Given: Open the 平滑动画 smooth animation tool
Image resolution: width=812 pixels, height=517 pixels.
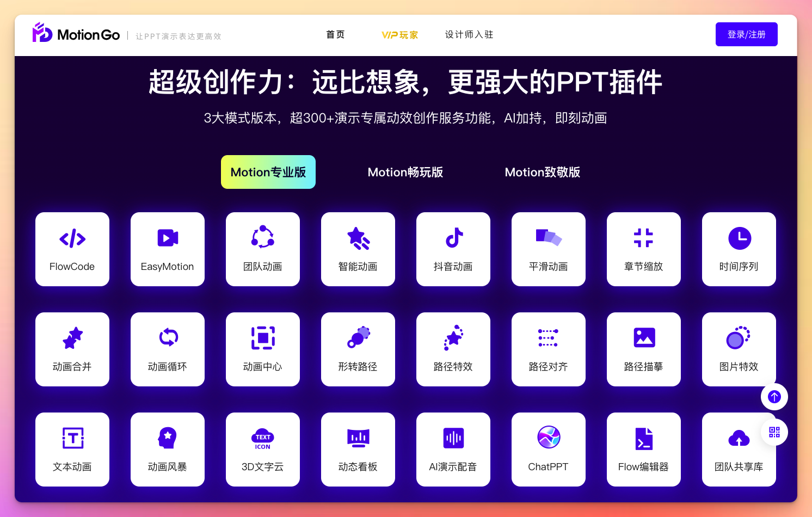Looking at the screenshot, I should point(548,249).
